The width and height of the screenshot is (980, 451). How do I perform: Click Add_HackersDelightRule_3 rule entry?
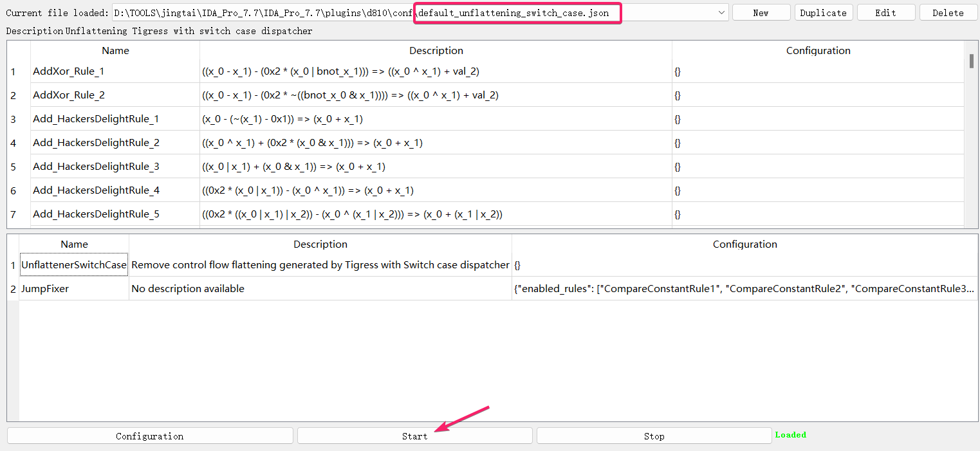click(96, 167)
